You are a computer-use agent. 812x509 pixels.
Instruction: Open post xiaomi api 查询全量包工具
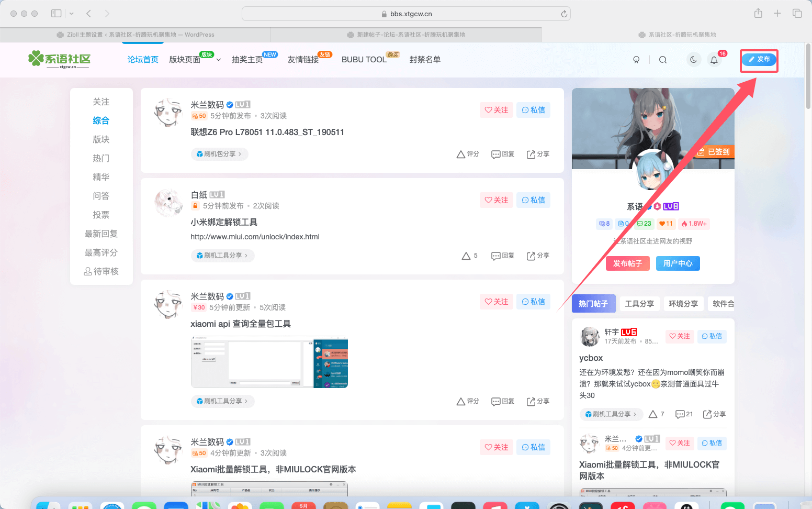[x=241, y=324]
